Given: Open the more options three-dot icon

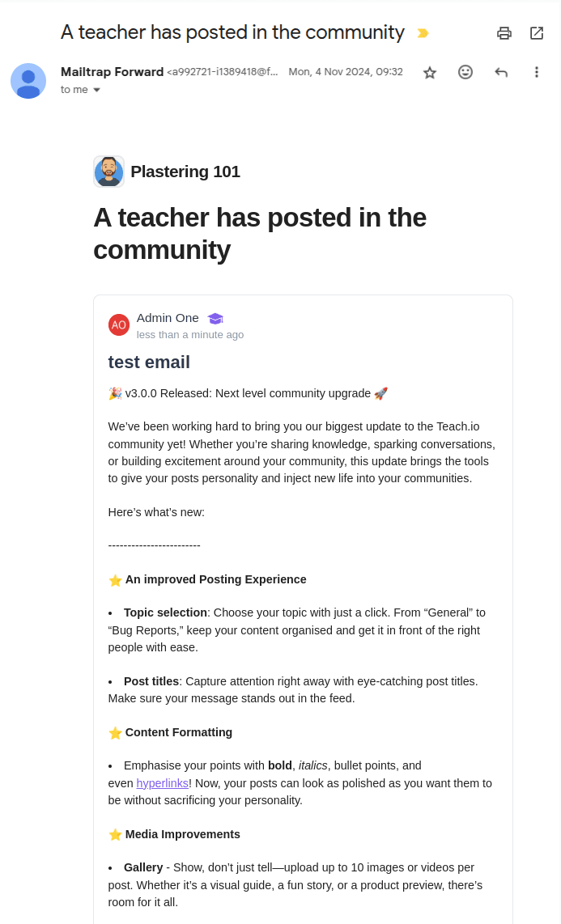Looking at the screenshot, I should coord(537,72).
